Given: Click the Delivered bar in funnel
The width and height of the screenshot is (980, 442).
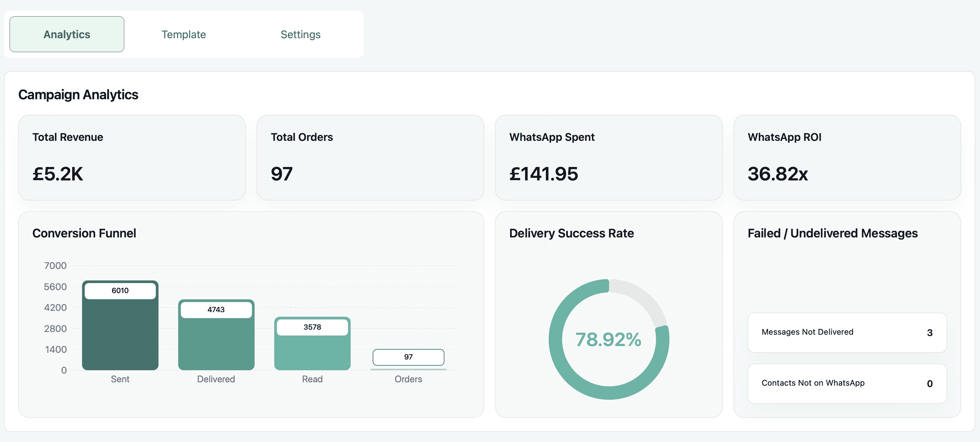Looking at the screenshot, I should (216, 344).
